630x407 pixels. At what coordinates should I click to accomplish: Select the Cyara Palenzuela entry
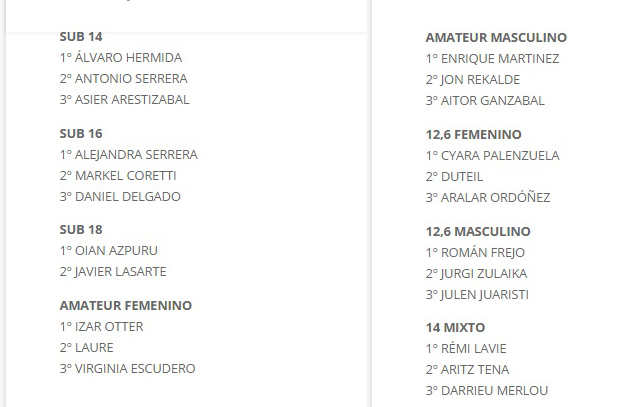[493, 155]
